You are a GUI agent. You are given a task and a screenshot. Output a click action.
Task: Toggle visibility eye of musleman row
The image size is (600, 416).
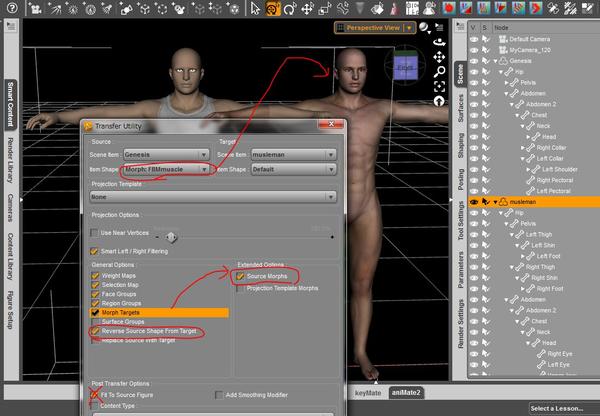(x=474, y=202)
